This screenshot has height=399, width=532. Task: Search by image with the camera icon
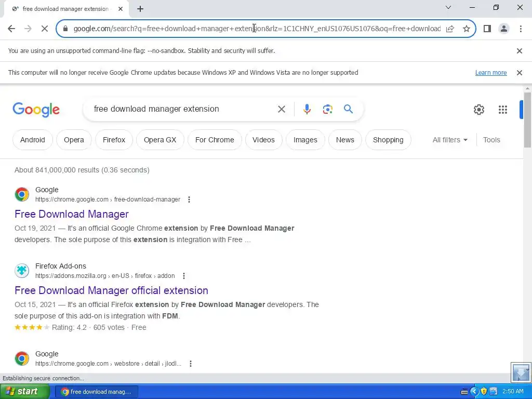pos(327,109)
